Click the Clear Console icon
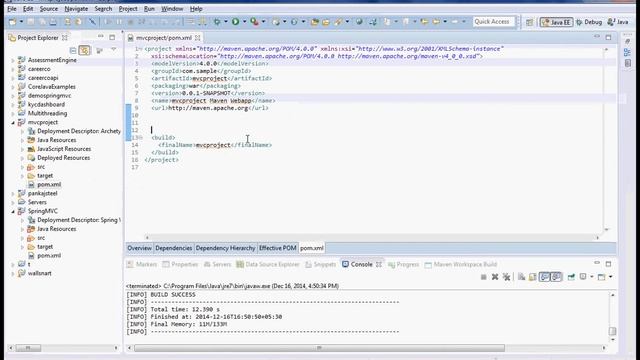The image size is (640, 360). [x=521, y=277]
